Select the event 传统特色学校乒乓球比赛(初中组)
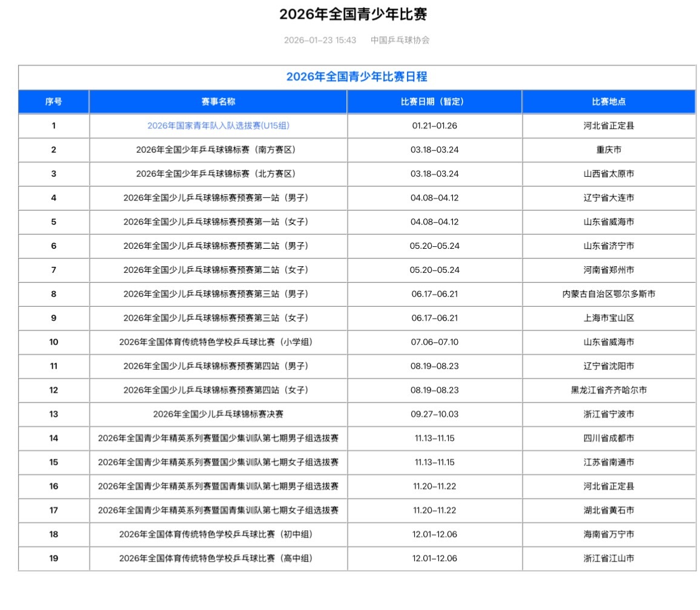The width and height of the screenshot is (700, 610). [x=219, y=536]
